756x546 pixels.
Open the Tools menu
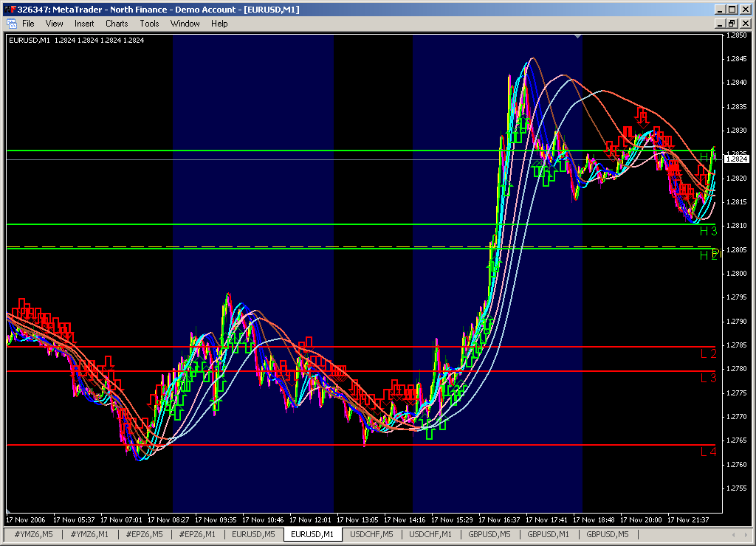pos(149,24)
